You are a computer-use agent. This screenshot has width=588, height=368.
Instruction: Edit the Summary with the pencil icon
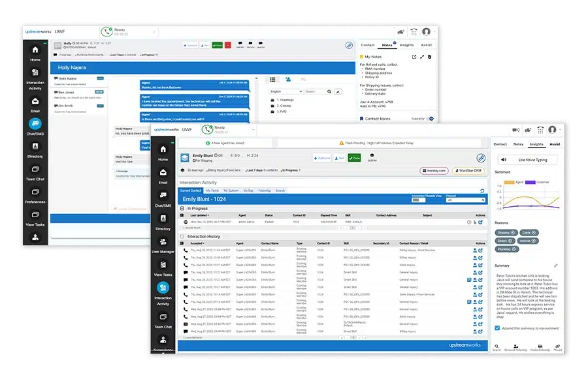pyautogui.click(x=556, y=266)
